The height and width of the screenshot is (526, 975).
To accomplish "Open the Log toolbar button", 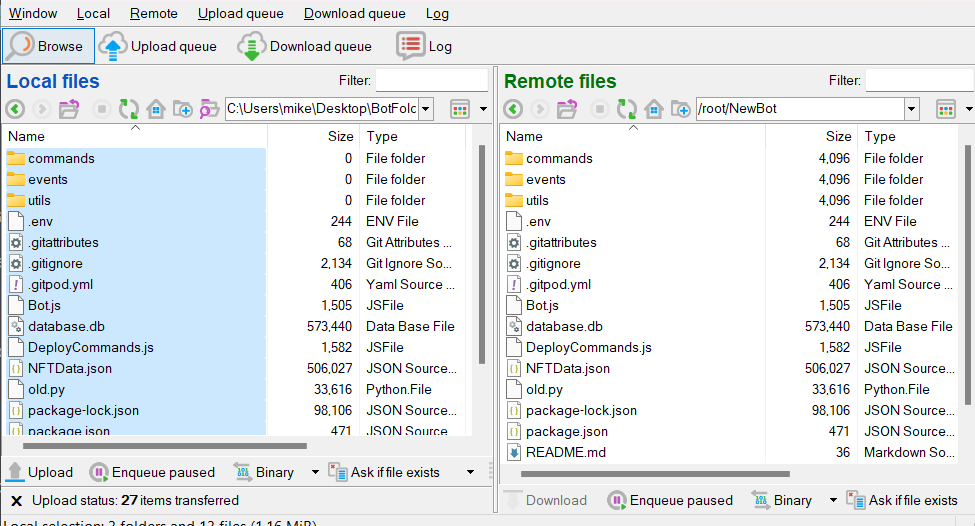I will point(424,46).
